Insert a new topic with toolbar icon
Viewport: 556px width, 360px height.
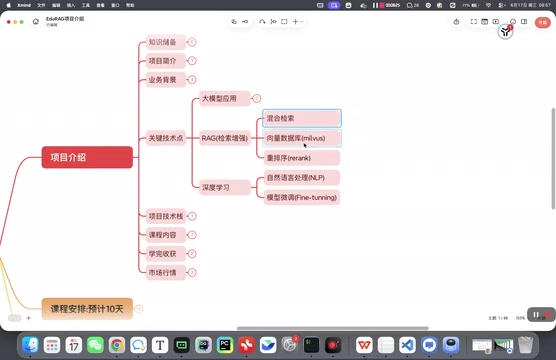coord(234,22)
